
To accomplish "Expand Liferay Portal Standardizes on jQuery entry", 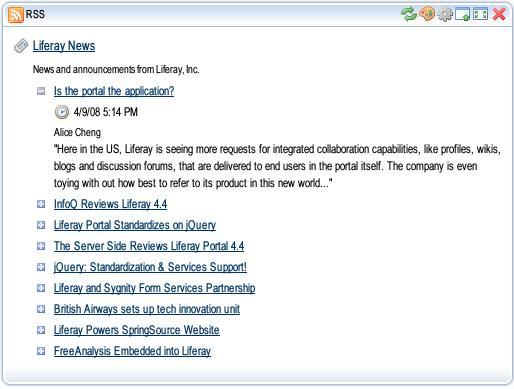I will pos(41,225).
